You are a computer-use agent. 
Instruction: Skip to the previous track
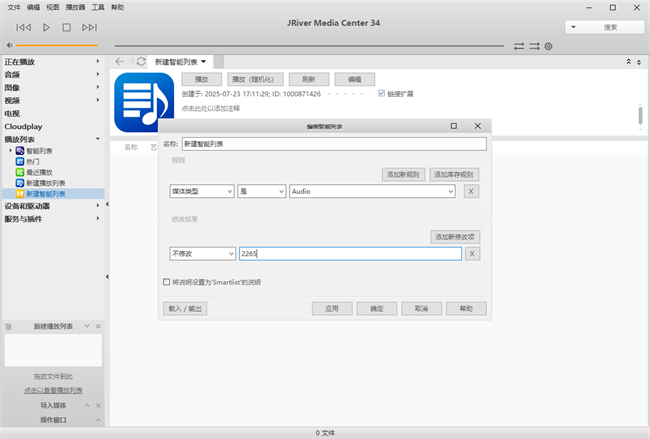24,27
